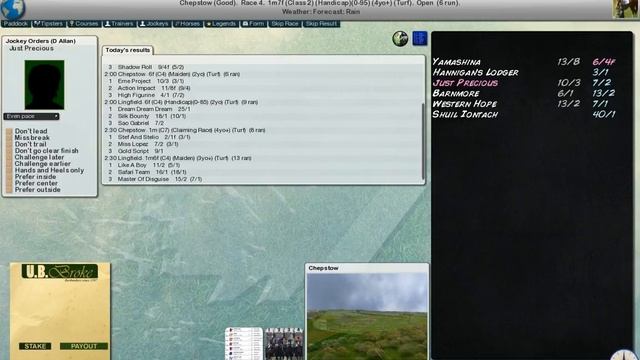640x360 pixels.
Task: Click the Chepstow course photo
Action: (x=367, y=316)
